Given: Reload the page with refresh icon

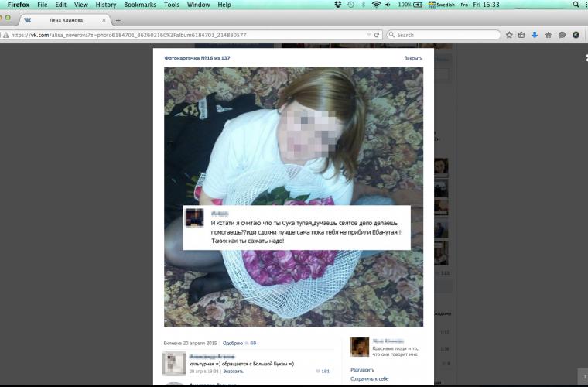Looking at the screenshot, I should coord(377,35).
